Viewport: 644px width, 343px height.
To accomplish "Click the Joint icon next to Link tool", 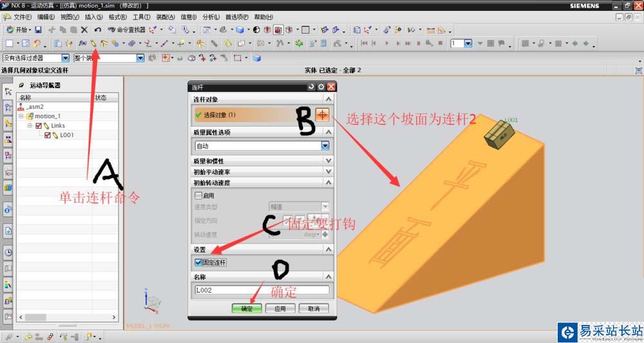I will tap(104, 43).
